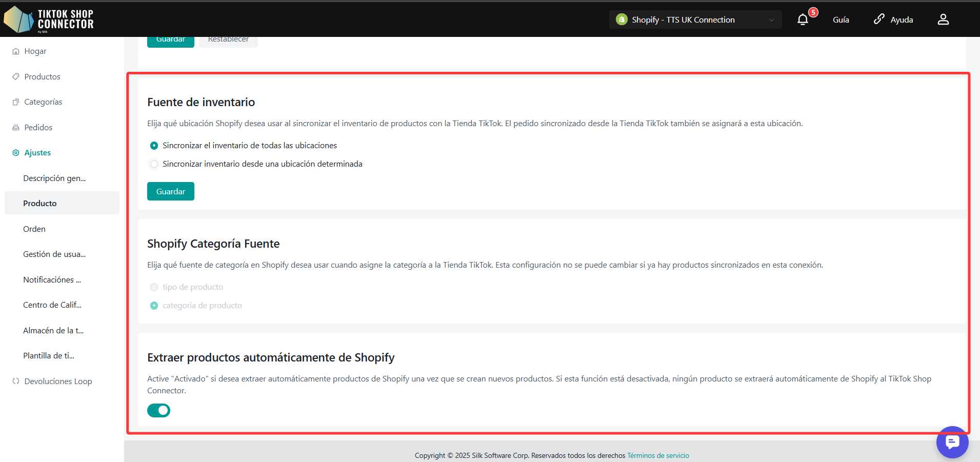Toggle automatic product extraction from Shopify
This screenshot has width=980, height=462.
(x=158, y=410)
